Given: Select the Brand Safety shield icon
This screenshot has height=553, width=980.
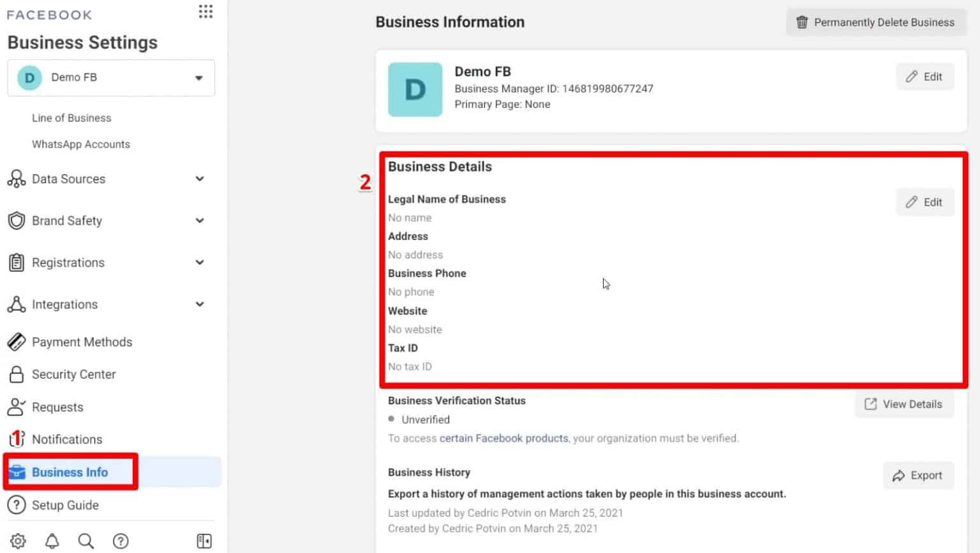Looking at the screenshot, I should coord(17,221).
